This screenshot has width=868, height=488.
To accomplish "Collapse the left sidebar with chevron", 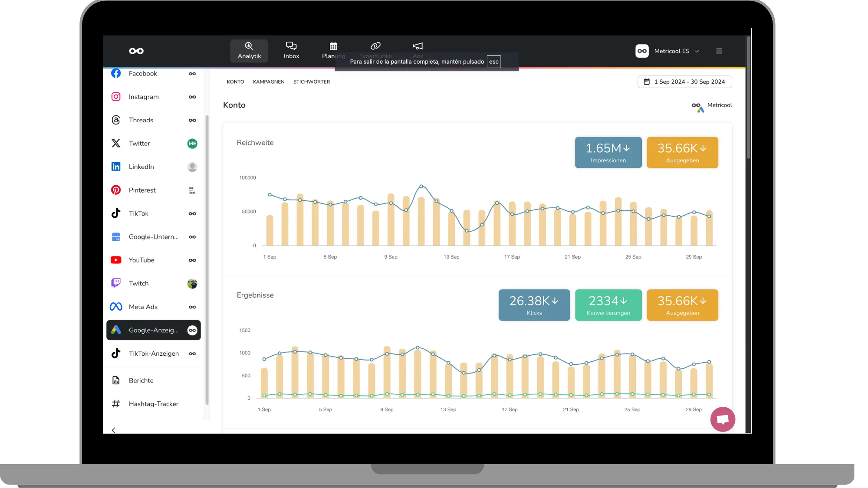I will click(x=114, y=430).
